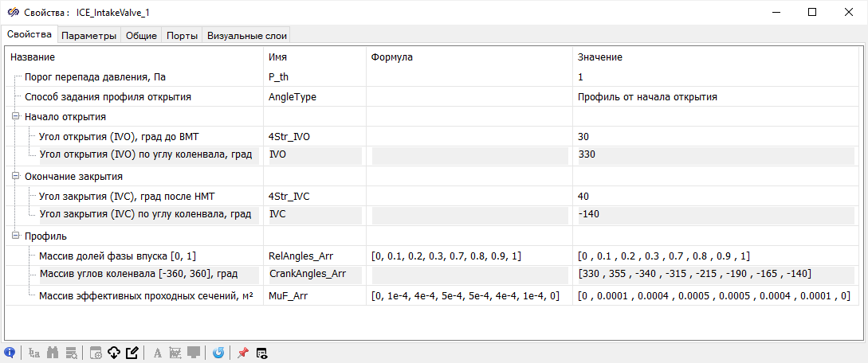The height and width of the screenshot is (363, 868).
Task: Open the Порты tab
Action: point(182,35)
